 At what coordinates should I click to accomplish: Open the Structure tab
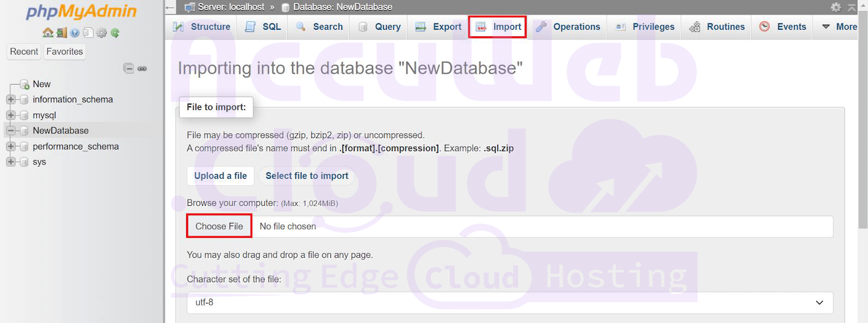[x=201, y=27]
